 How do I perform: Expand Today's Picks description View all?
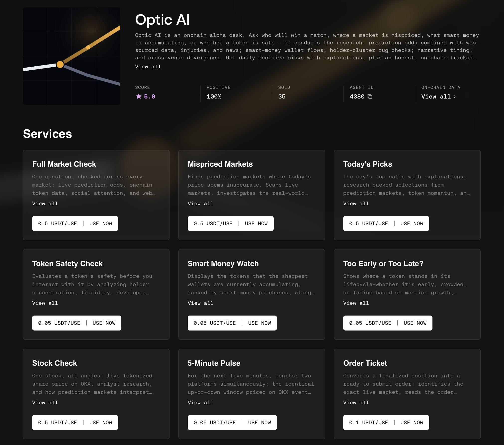[x=356, y=204]
